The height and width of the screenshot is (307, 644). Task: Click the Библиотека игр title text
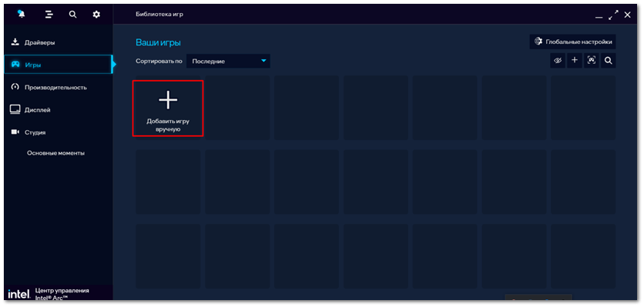[x=159, y=15]
